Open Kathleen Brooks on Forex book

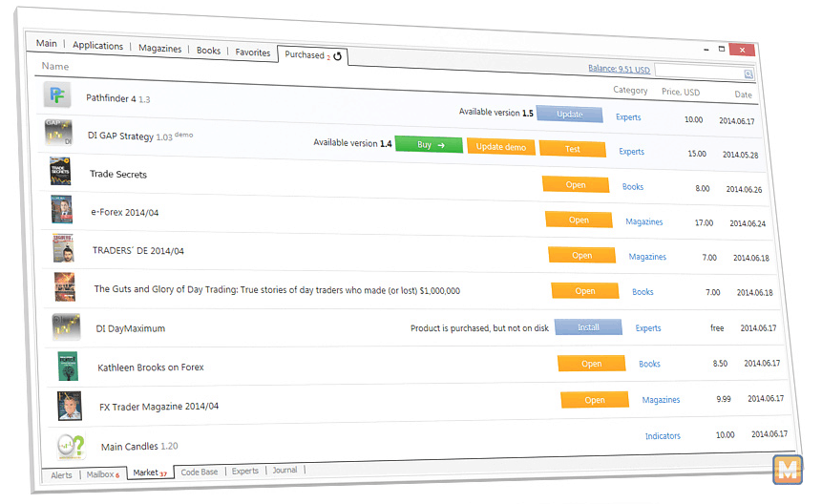coord(591,364)
